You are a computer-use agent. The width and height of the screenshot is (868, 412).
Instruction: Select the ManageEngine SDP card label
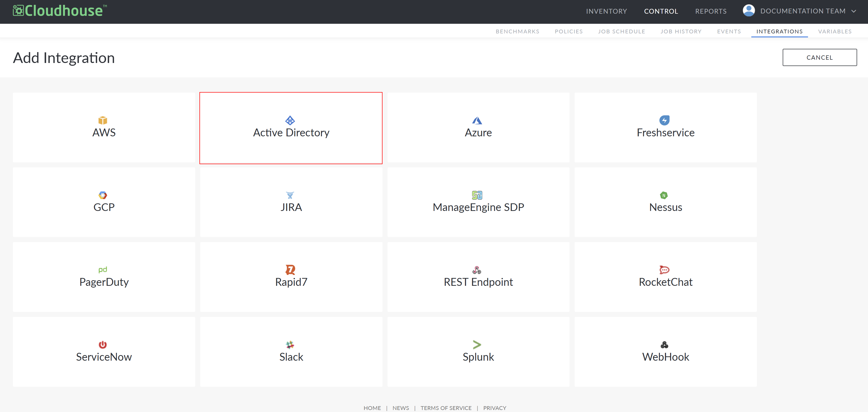click(478, 207)
